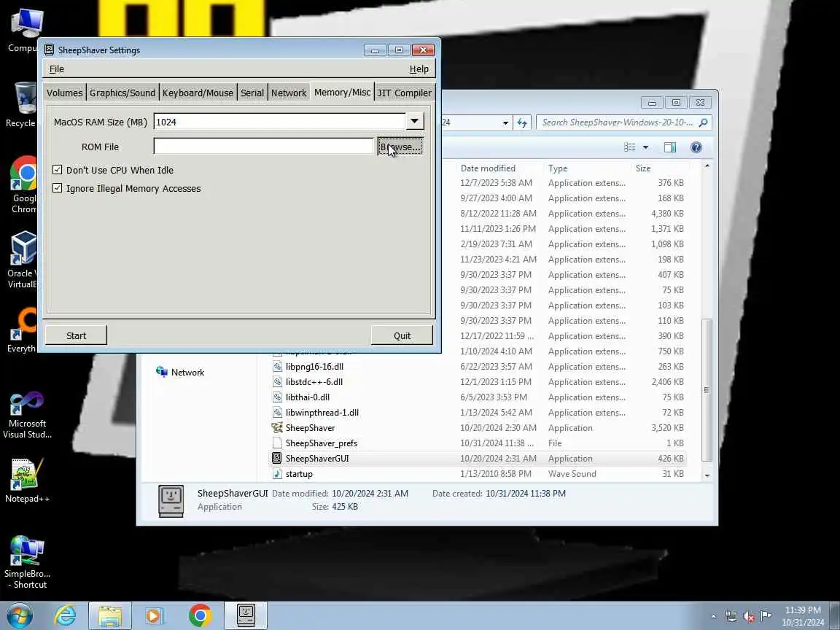Viewport: 840px width, 630px height.
Task: Open Windows Explorer from the taskbar
Action: (110, 615)
